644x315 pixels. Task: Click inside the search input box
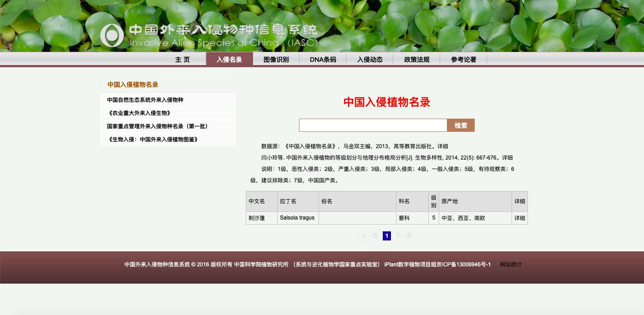373,125
